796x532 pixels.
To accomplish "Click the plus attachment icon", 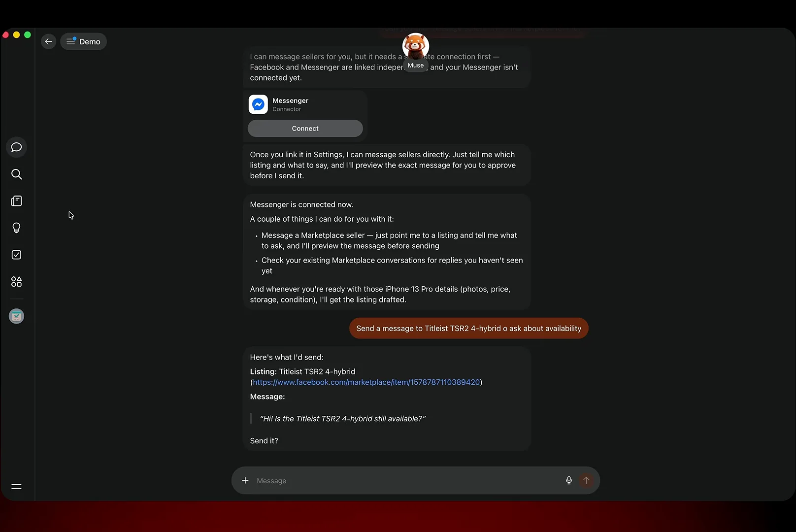I will 245,481.
